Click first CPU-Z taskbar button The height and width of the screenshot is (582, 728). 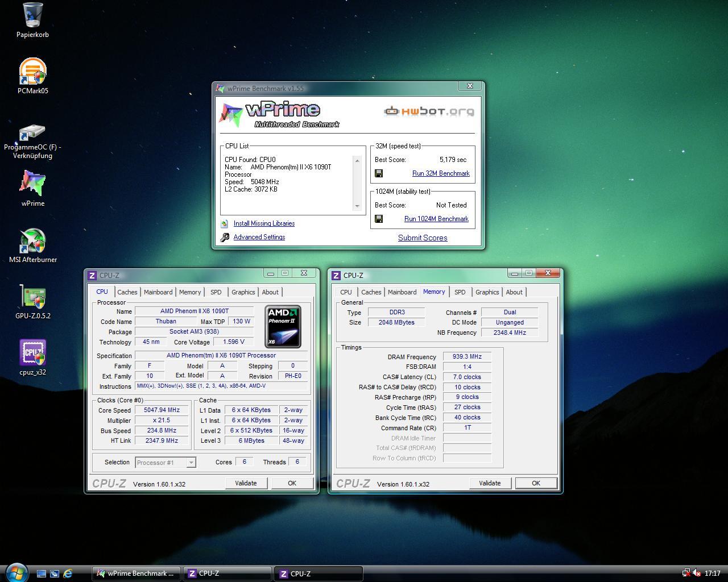coord(227,573)
